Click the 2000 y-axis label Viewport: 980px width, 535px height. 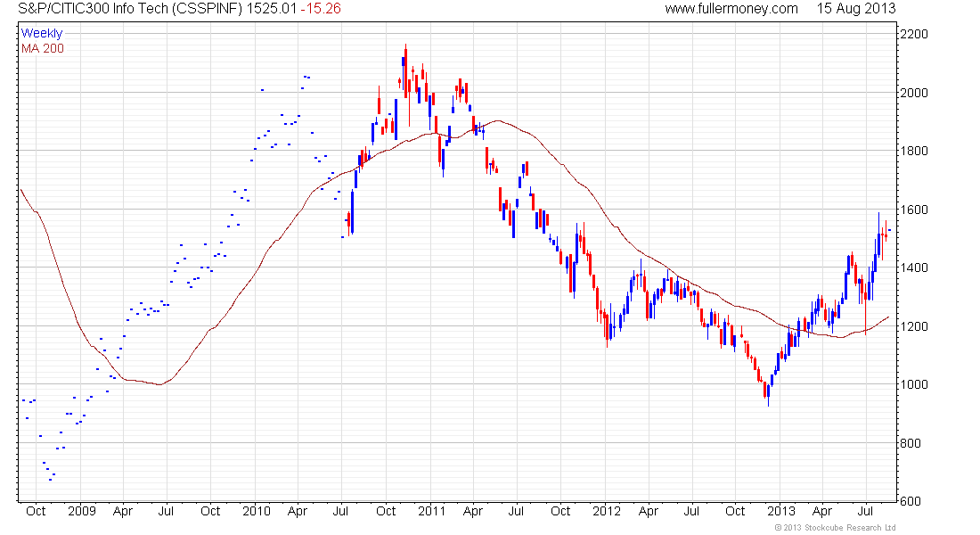click(x=914, y=93)
